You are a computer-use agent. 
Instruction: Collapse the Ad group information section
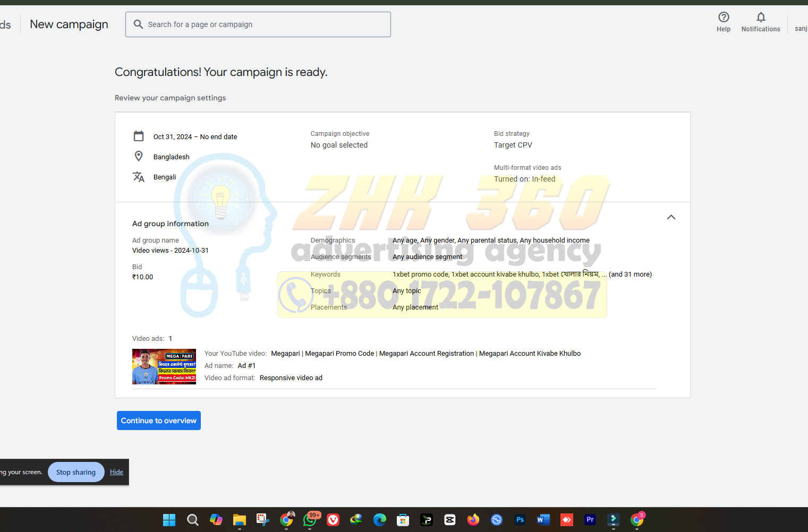671,217
